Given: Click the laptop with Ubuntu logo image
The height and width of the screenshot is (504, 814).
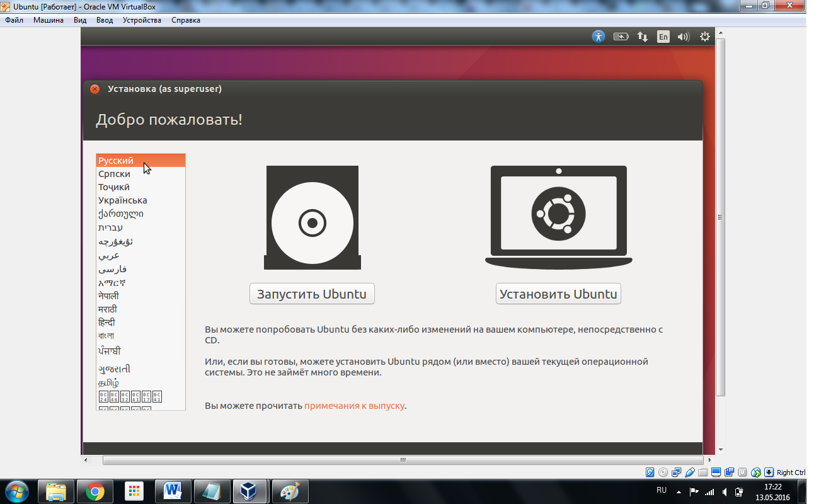Looking at the screenshot, I should tap(558, 218).
